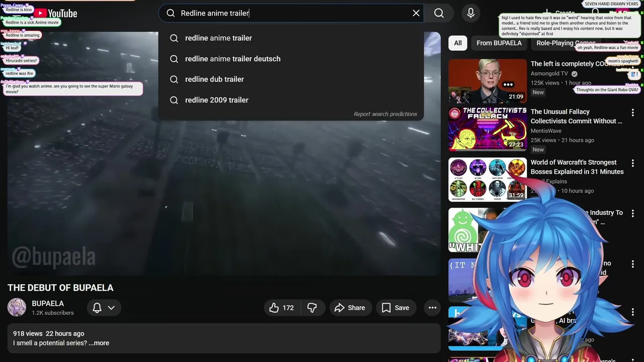Click the search icon beside suggestion "redline dub trailer"
Screen dimensions: 644x362
(174, 79)
